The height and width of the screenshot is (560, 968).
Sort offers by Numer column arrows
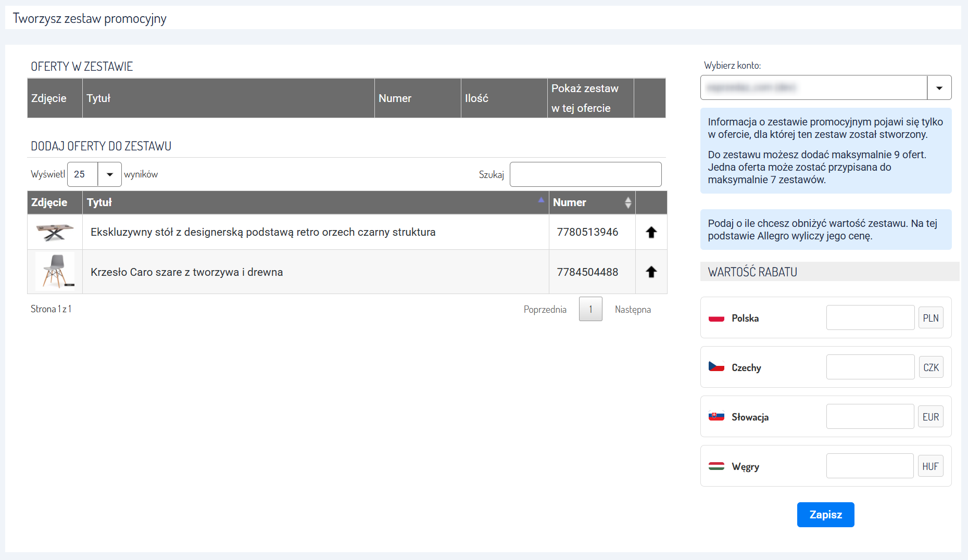click(x=628, y=202)
